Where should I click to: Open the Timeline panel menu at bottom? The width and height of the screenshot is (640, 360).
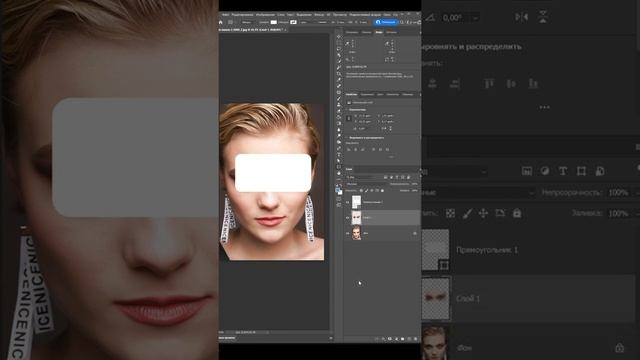[331, 338]
